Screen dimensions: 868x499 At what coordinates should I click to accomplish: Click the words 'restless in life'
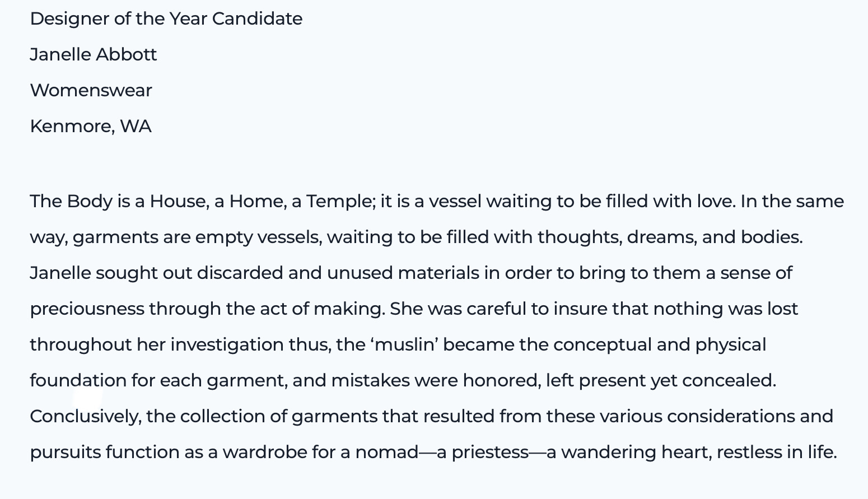777,453
